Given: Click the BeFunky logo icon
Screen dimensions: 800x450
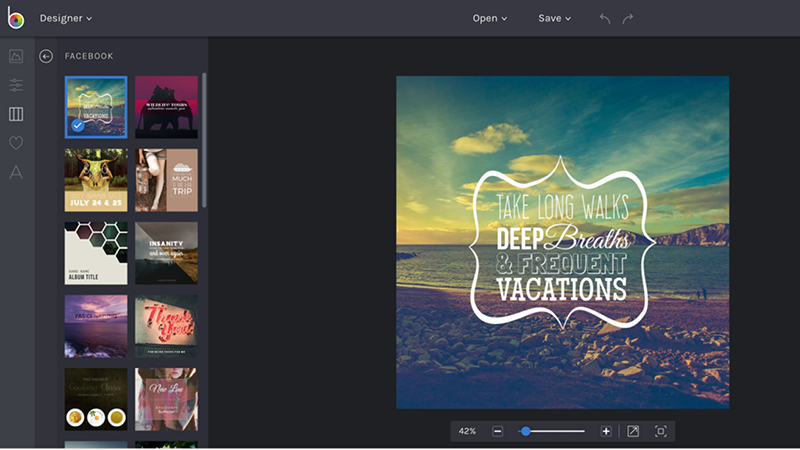Looking at the screenshot, I should 15,18.
